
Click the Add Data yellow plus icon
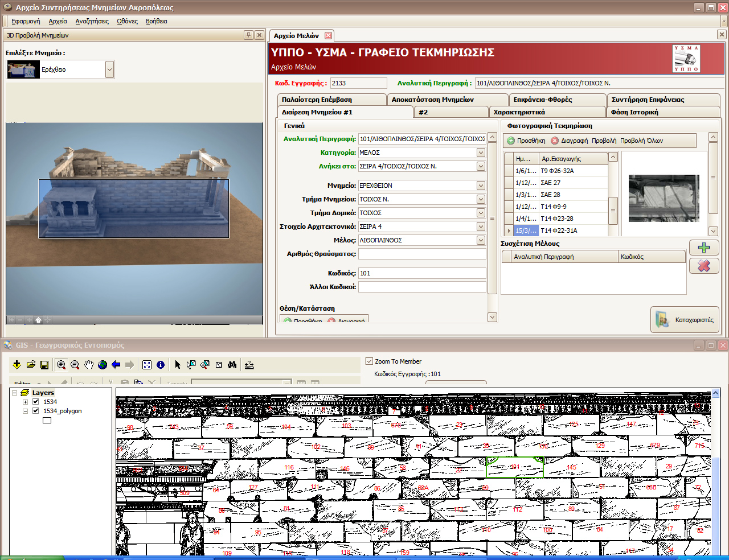(x=17, y=365)
